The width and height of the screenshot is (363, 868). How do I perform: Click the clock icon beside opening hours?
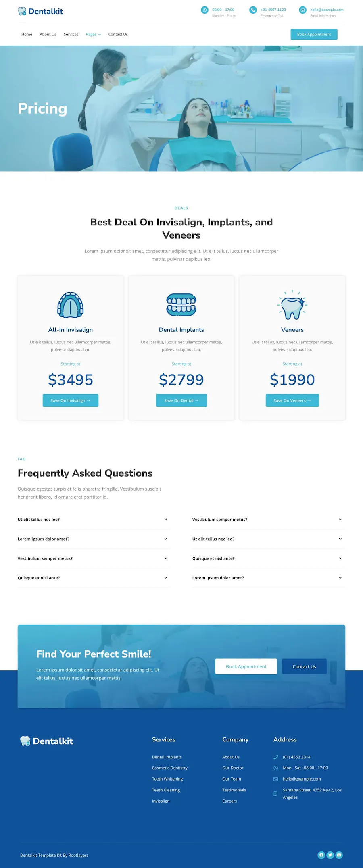tap(204, 10)
